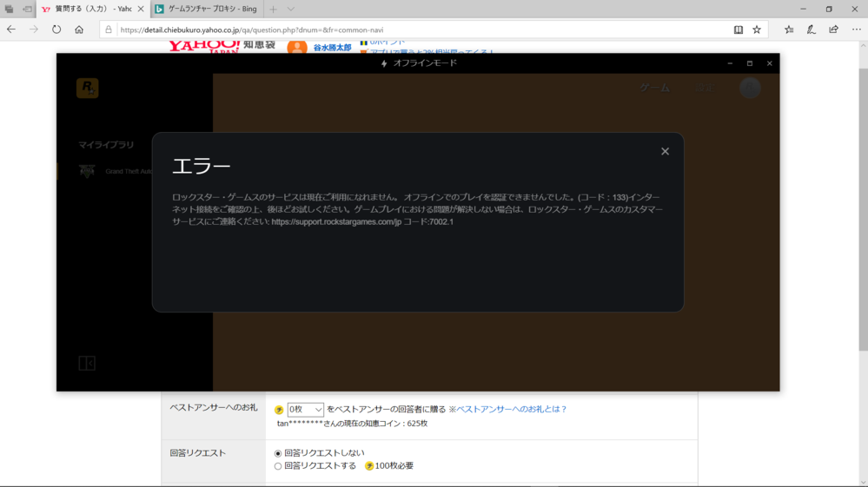Image resolution: width=868 pixels, height=487 pixels.
Task: Select 回答リクエストしない radio button
Action: 278,453
